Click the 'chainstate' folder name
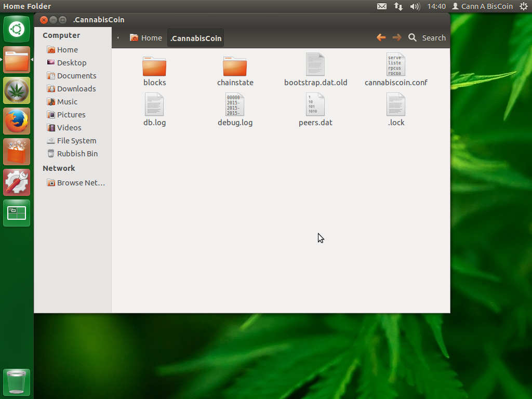532x399 pixels. (x=235, y=83)
